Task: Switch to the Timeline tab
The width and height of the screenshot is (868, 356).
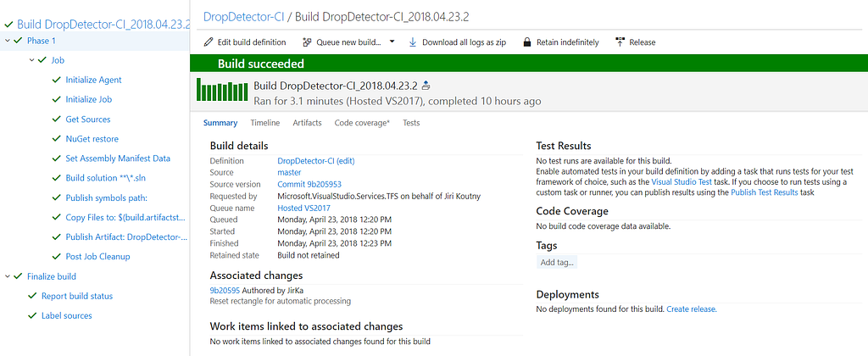Action: click(265, 123)
